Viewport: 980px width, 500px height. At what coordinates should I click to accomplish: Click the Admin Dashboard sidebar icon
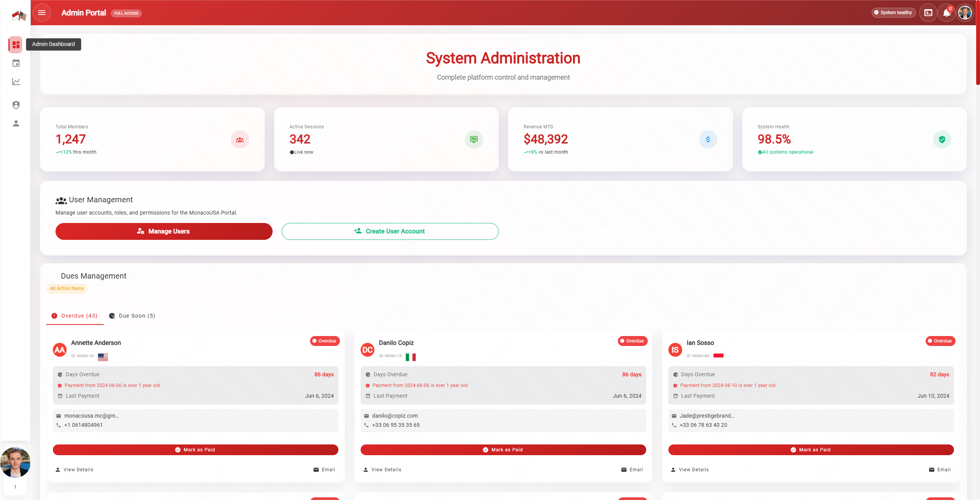(16, 45)
